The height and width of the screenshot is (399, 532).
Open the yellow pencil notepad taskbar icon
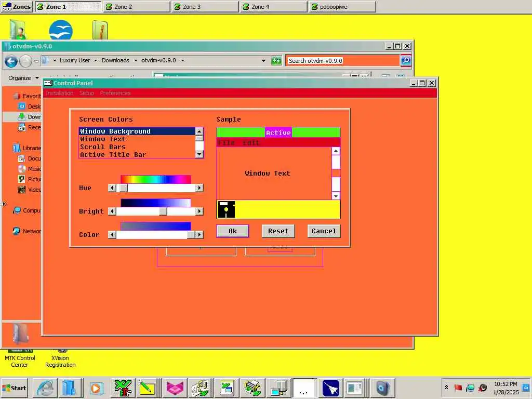pos(147,388)
